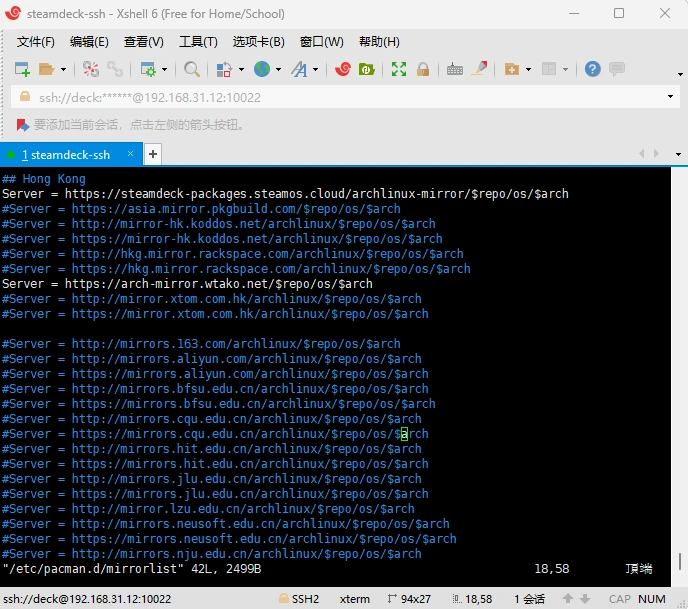The image size is (688, 609).
Task: Click the arch-mirror.wtako.net Server line
Action: (187, 284)
